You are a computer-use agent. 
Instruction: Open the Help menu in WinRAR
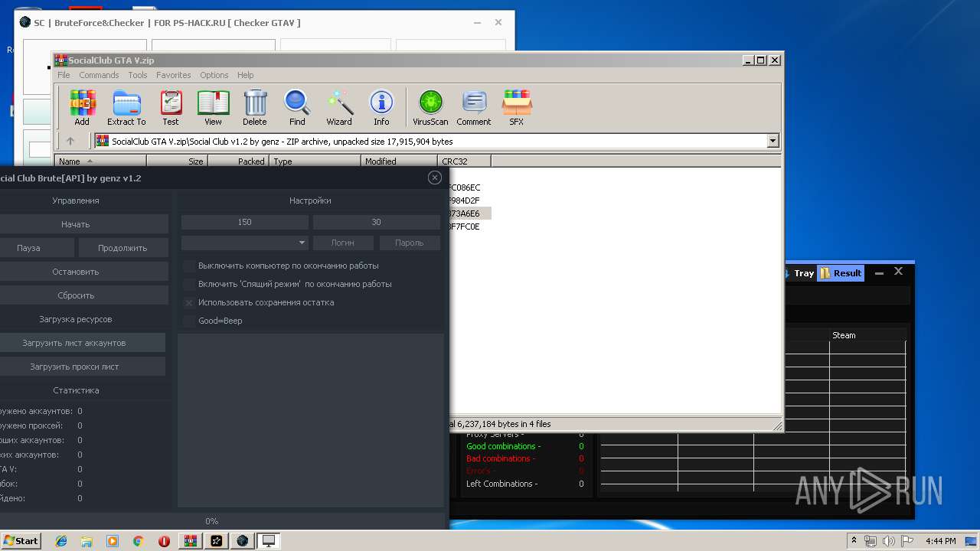point(246,75)
